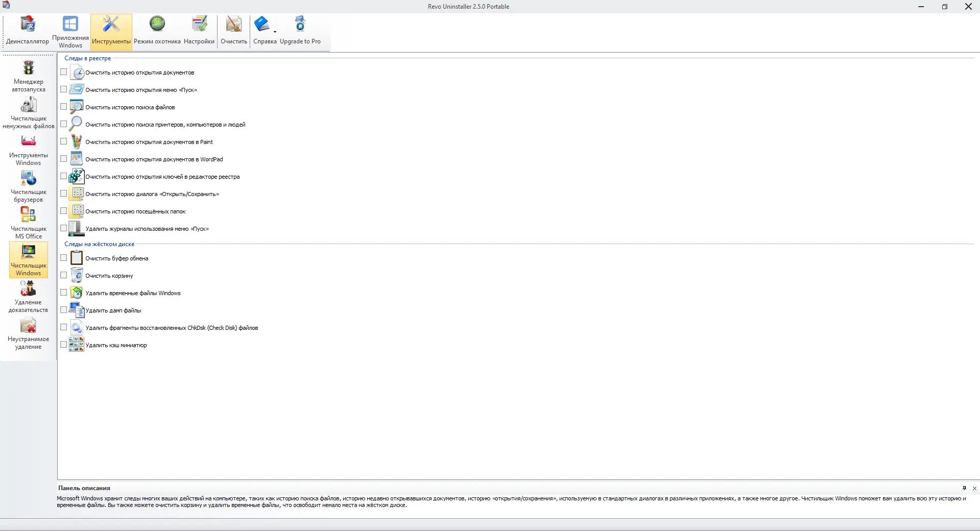Screen dimensions: 980x531
Task: Check 'Удалить временные файлы Windows' box
Action: tap(64, 293)
